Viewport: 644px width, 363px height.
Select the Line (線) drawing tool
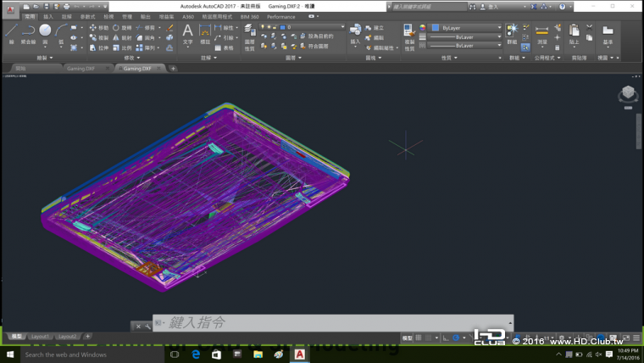coord(11,31)
